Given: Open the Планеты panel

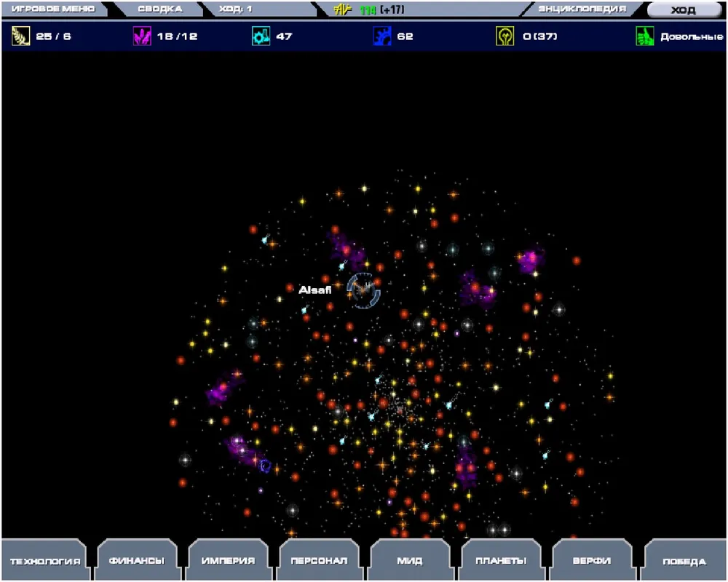Looking at the screenshot, I should coord(501,561).
